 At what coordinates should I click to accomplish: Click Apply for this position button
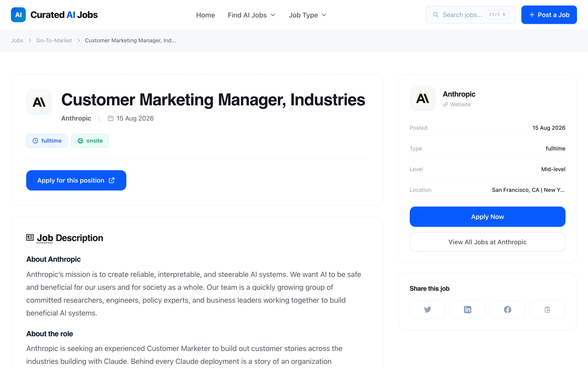76,180
